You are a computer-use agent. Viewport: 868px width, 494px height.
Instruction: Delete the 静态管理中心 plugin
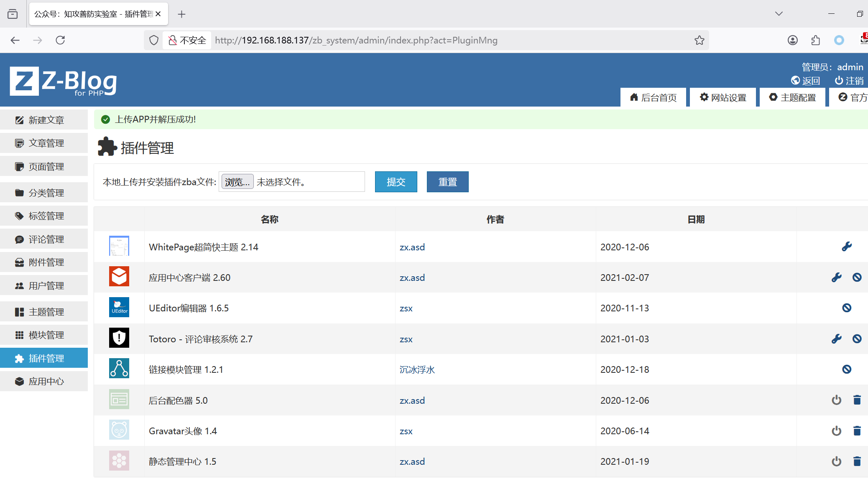click(857, 461)
